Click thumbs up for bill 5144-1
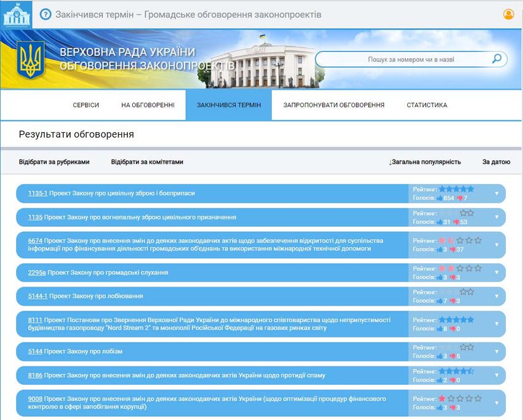 [439, 301]
